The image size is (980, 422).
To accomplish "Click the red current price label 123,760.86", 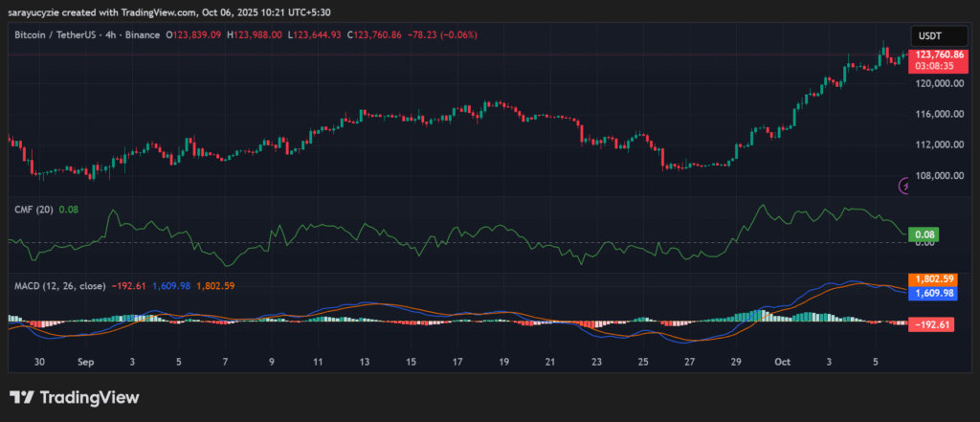I will 939,56.
